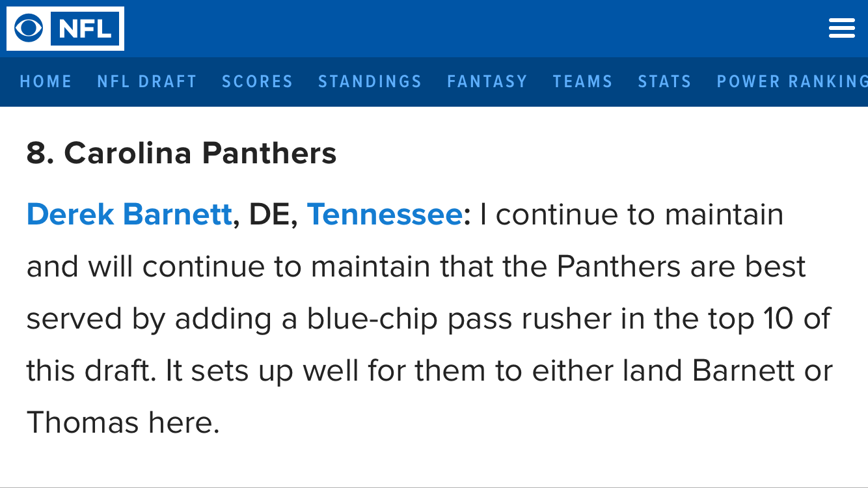Click the word 'Thomas' in the paragraph
The width and height of the screenshot is (868, 488).
click(83, 423)
